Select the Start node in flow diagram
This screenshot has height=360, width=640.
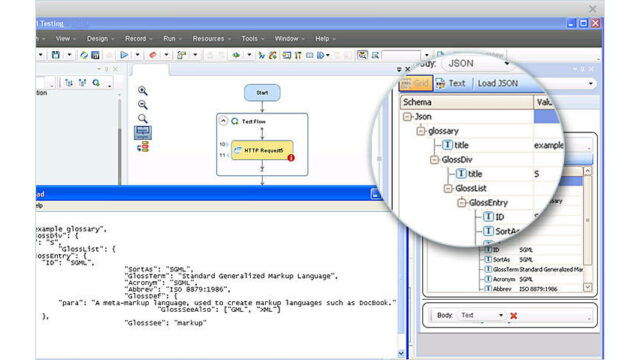[262, 93]
